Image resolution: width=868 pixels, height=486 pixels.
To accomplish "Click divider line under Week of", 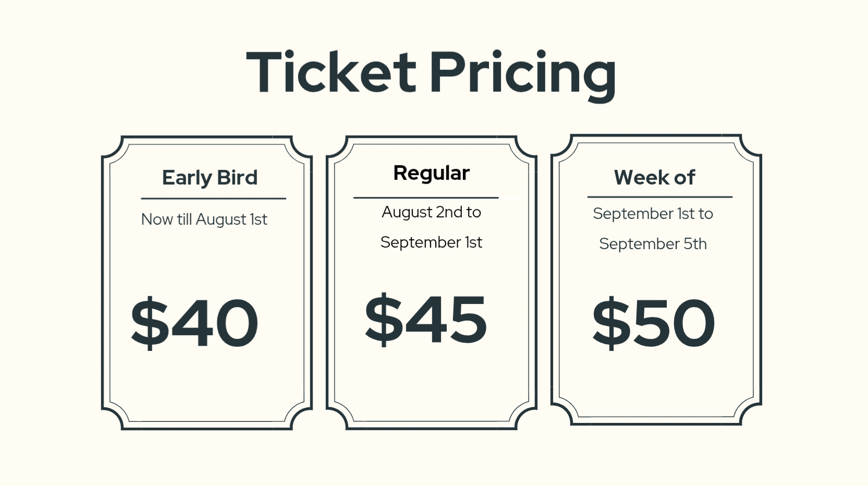I will point(660,197).
